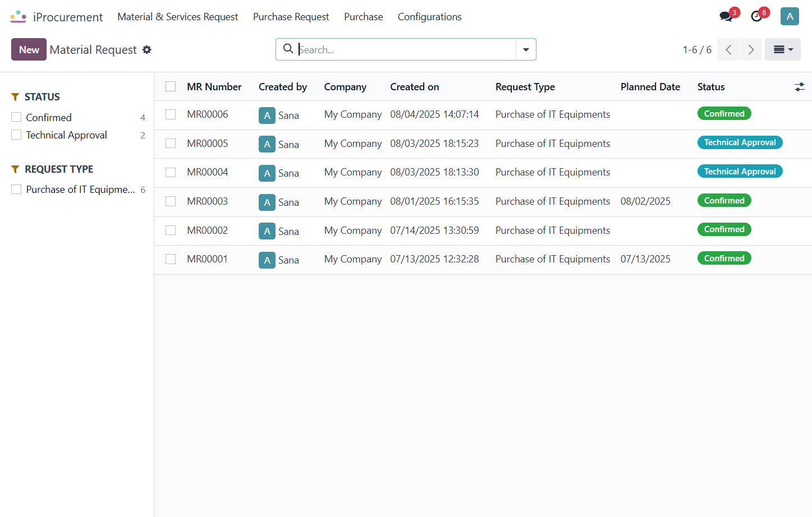Open the activities clock icon
The image size is (812, 517).
[756, 16]
